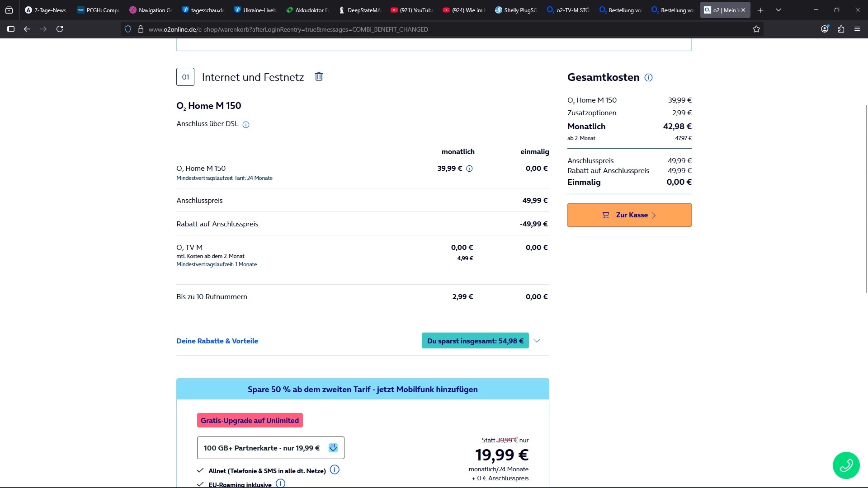The image size is (868, 488).
Task: Open info icon next to Gesamtkosten
Action: 648,78
